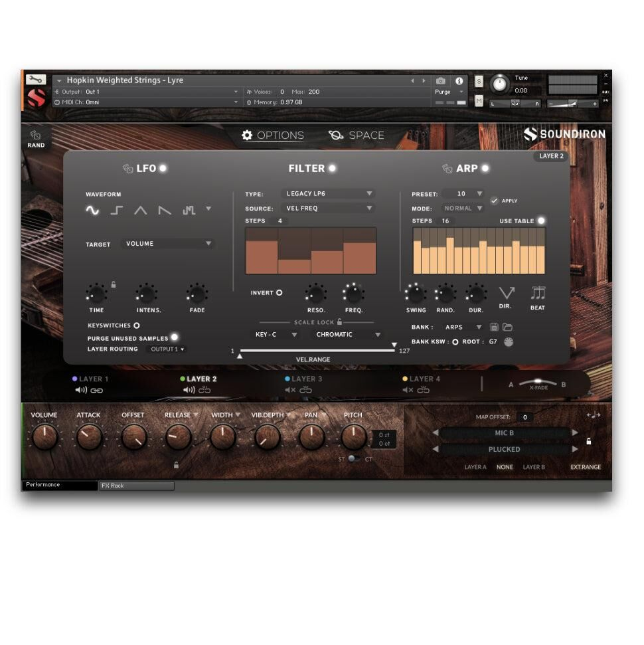Switch to the SPACE tab
Viewport: 644px width, 645px height.
pos(357,136)
